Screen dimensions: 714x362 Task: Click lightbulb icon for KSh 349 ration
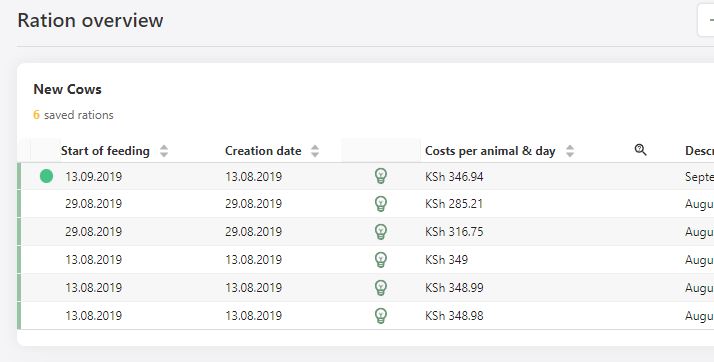[381, 260]
